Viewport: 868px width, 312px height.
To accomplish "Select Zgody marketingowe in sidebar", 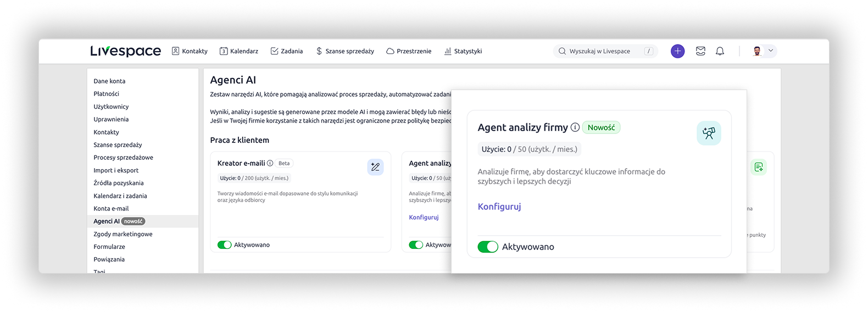I will click(123, 234).
